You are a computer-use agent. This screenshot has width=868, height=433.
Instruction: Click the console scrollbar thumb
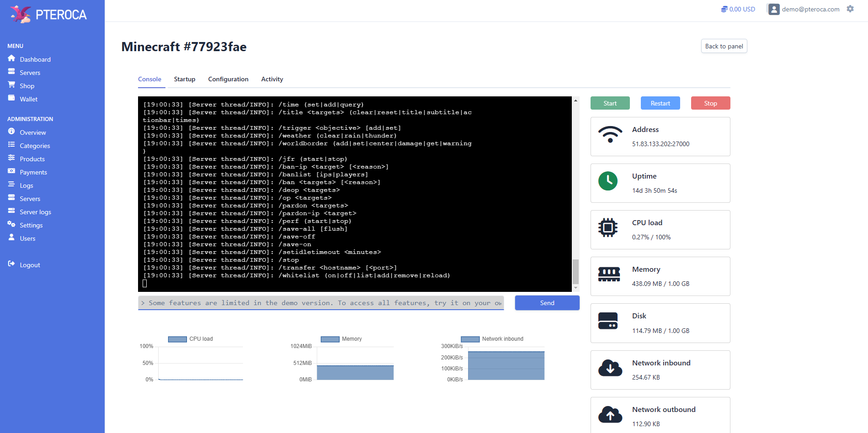point(575,271)
